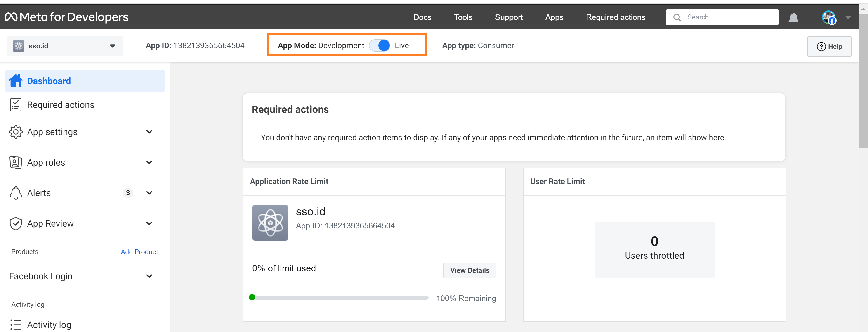Open Required actions in top bar
The height and width of the screenshot is (332, 868).
tap(615, 17)
